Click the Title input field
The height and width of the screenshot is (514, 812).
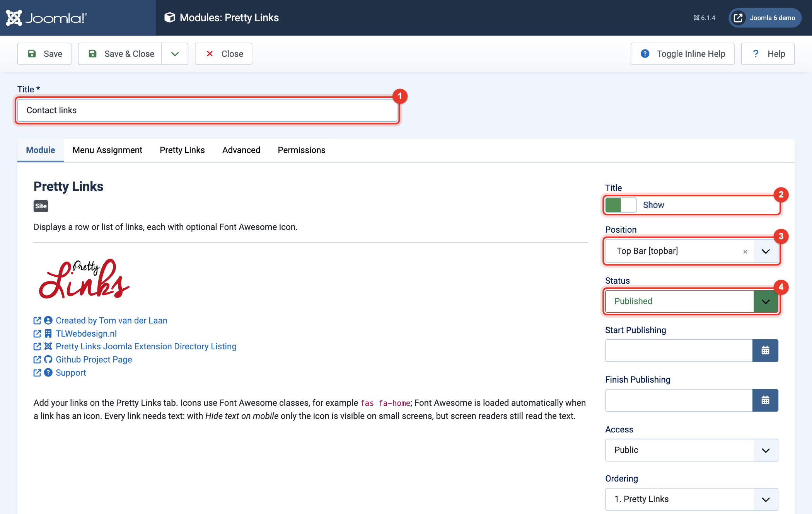(207, 111)
